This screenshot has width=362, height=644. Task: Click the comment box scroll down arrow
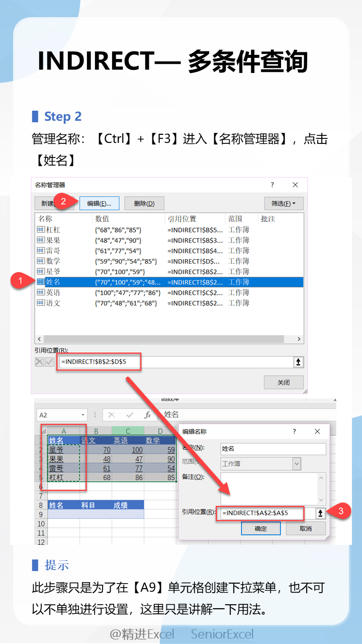322,500
